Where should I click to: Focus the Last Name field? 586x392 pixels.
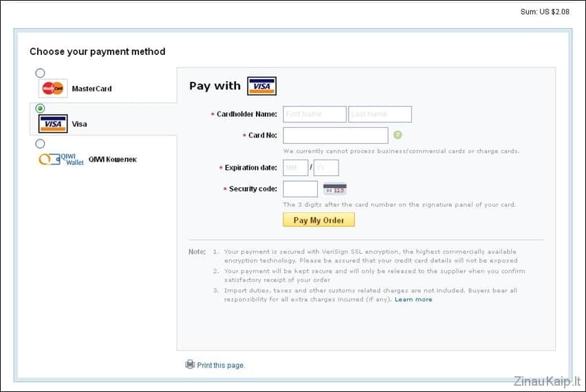[380, 114]
